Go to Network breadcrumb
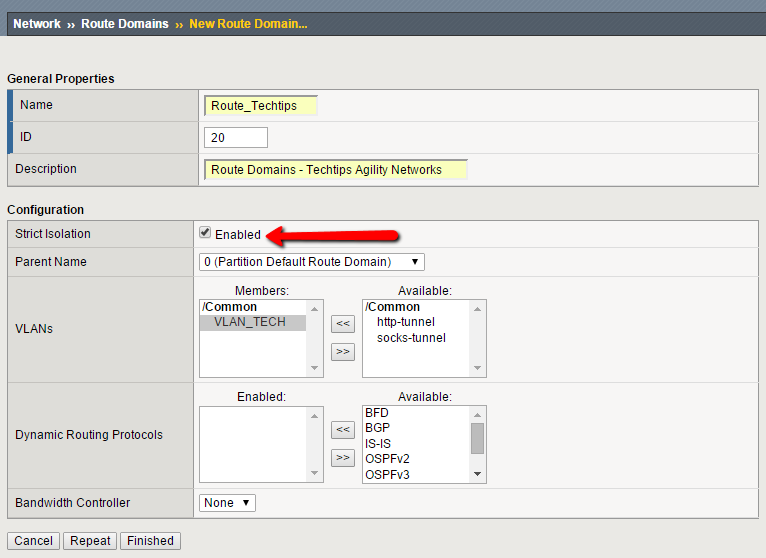Viewport: 766px width, 558px height. point(36,24)
